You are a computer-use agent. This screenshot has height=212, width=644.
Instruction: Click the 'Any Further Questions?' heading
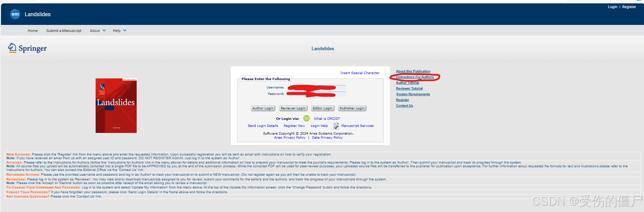pyautogui.click(x=28, y=197)
